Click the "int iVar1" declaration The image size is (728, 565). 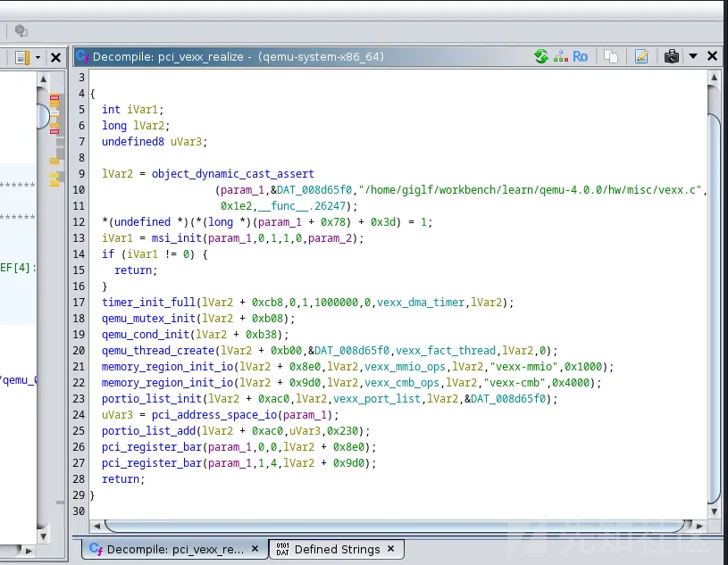pyautogui.click(x=133, y=110)
